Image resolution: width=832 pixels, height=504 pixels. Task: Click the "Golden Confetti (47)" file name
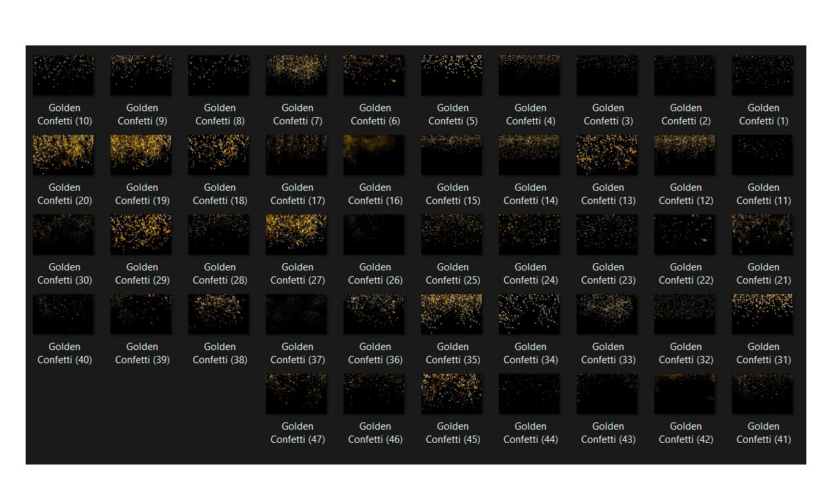pos(298,433)
